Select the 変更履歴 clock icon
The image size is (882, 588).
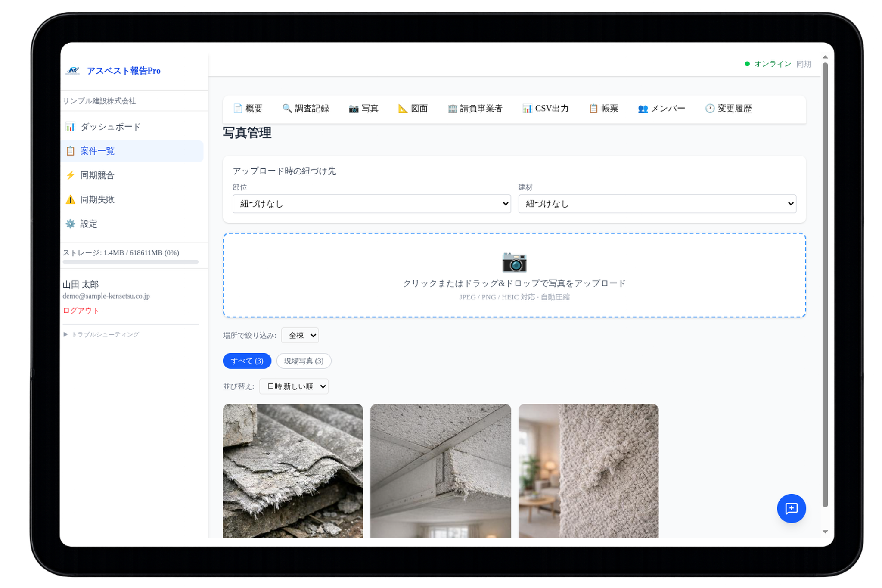(x=709, y=109)
